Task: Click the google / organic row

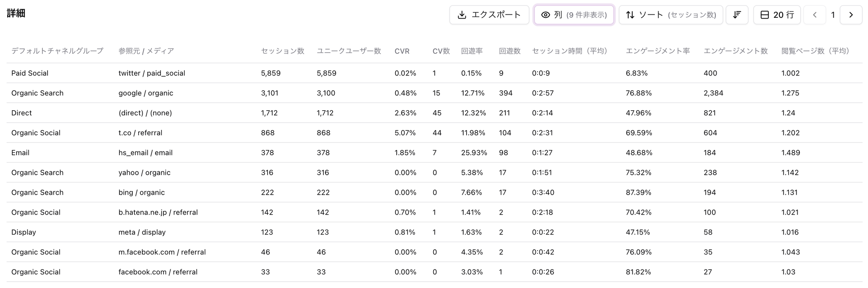Action: [x=146, y=93]
